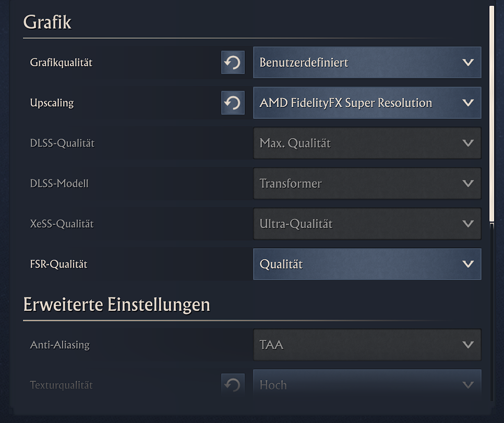Expand the XeSS-Qualität dropdown
This screenshot has width=504, height=423.
pyautogui.click(x=367, y=224)
